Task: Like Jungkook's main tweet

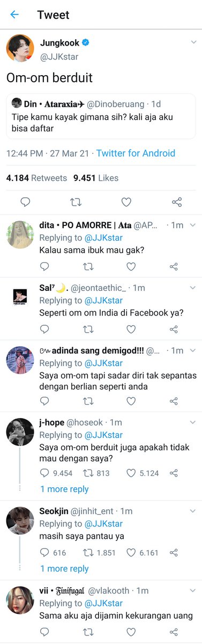Action: point(126,202)
